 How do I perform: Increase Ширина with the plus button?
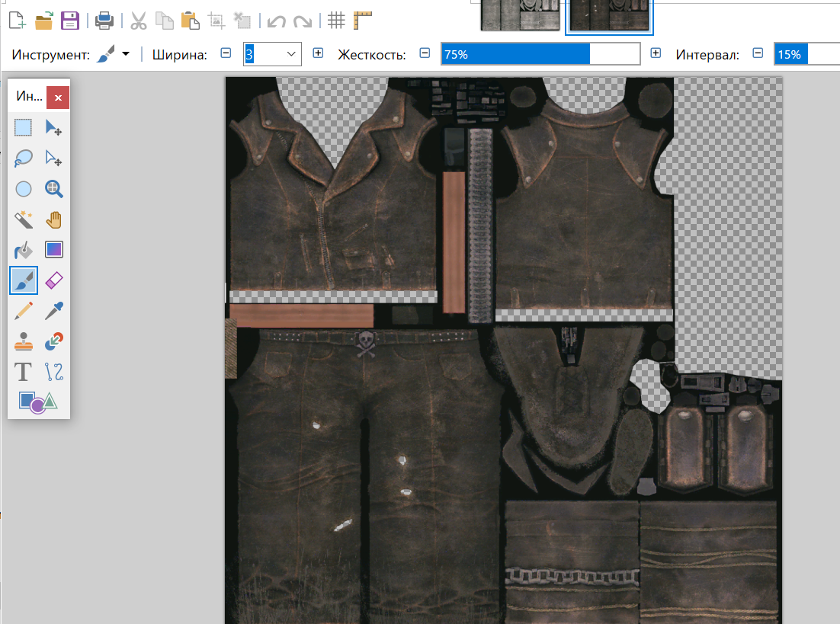pyautogui.click(x=318, y=54)
